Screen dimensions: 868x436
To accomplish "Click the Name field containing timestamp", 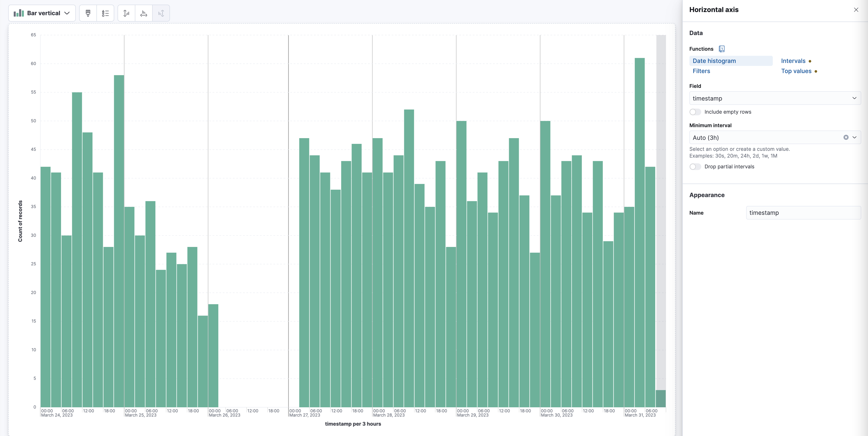I will tap(803, 213).
